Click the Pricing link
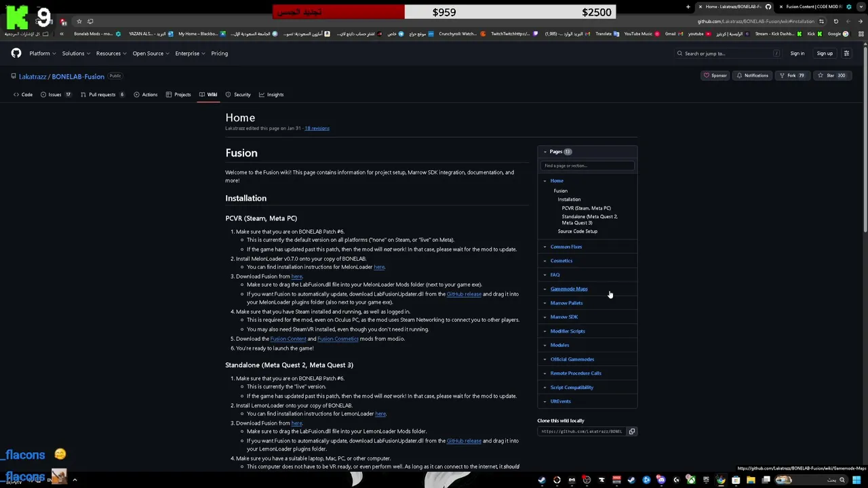The image size is (868, 488). pyautogui.click(x=219, y=54)
